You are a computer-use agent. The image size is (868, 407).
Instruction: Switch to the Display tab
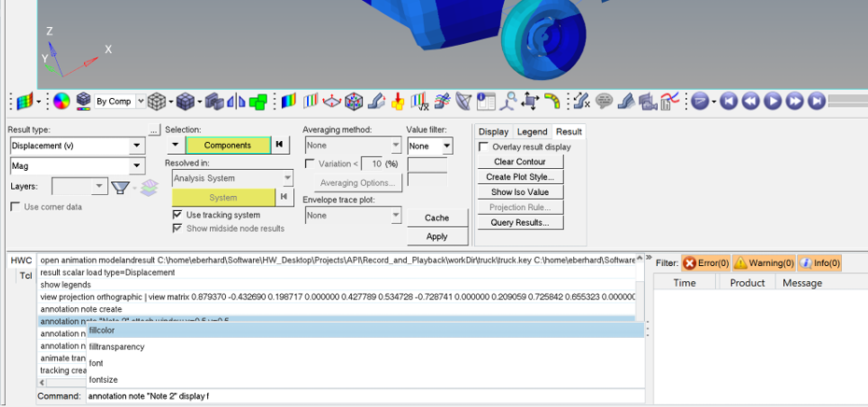click(x=493, y=132)
